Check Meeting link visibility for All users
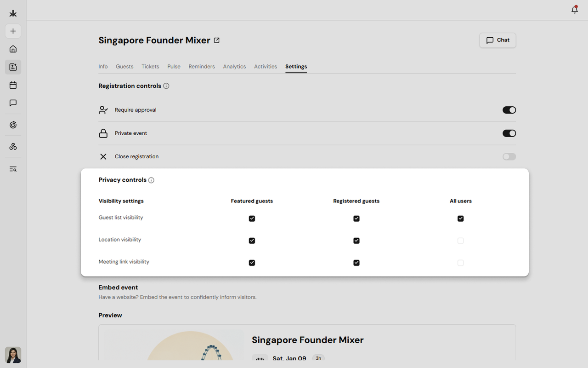The width and height of the screenshot is (588, 368). 461,263
